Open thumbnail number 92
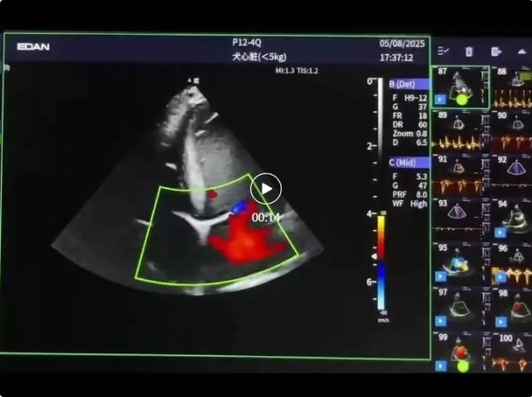 512,175
